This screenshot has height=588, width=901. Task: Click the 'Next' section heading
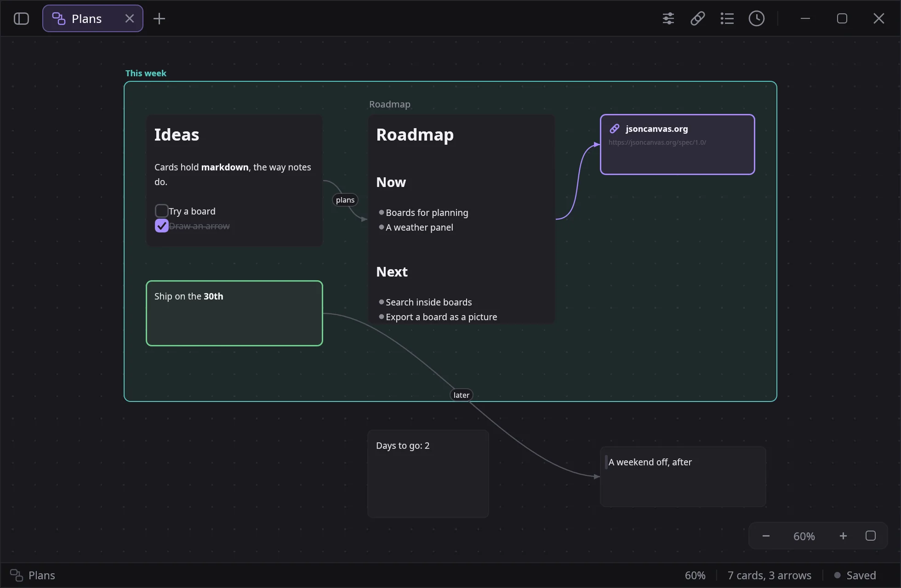(x=392, y=272)
